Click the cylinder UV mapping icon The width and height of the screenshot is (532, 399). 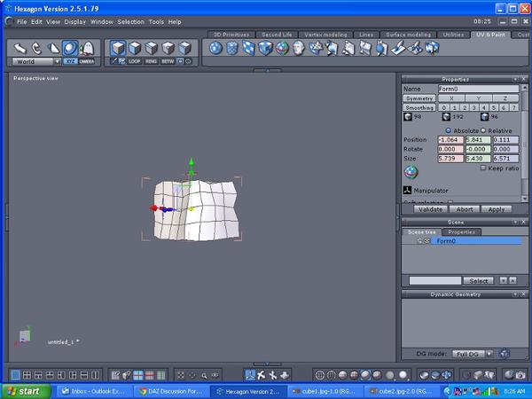pyautogui.click(x=232, y=48)
